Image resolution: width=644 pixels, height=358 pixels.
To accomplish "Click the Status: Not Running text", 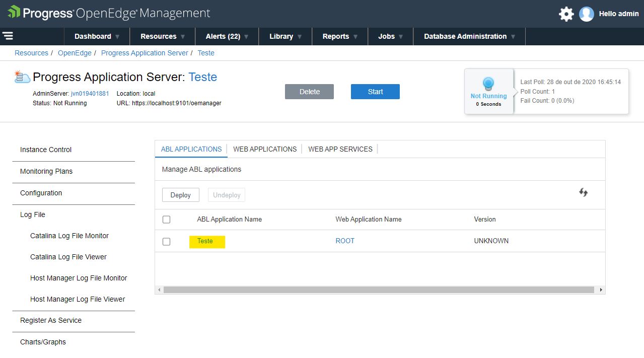I will coord(59,103).
